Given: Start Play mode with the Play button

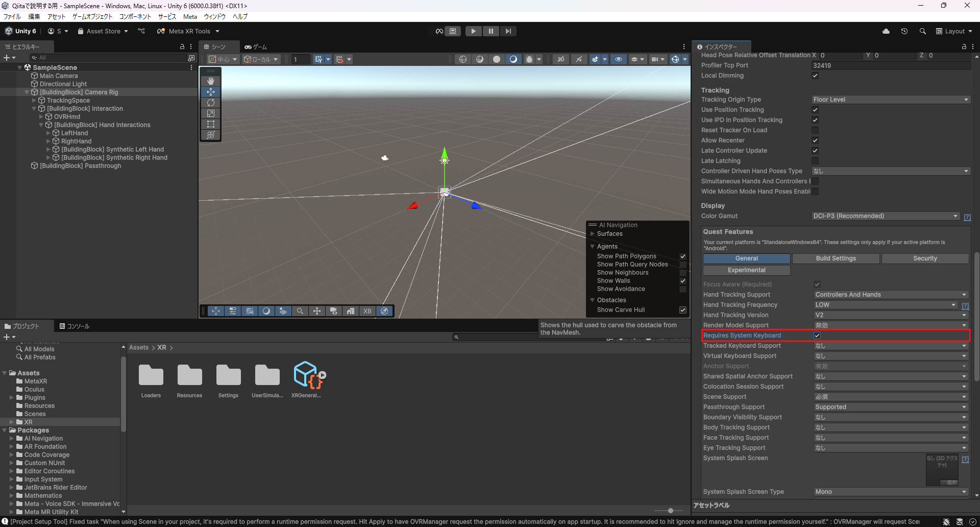Looking at the screenshot, I should tap(473, 31).
